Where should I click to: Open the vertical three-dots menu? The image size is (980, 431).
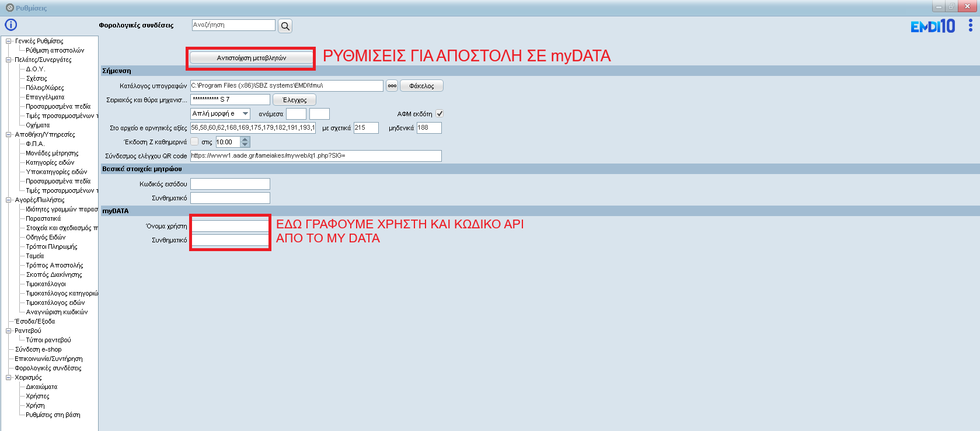970,25
